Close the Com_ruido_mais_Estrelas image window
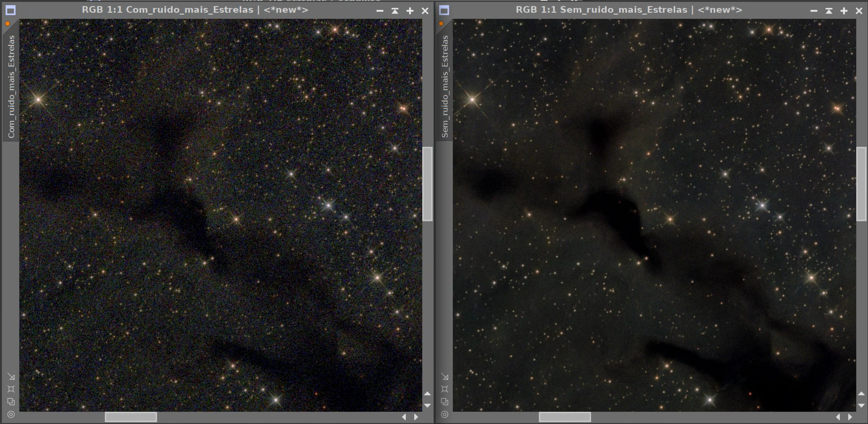The height and width of the screenshot is (424, 868). 425,10
